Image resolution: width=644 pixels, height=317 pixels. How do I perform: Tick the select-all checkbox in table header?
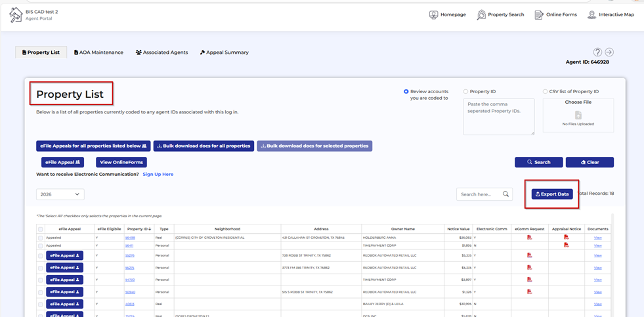[x=41, y=229]
